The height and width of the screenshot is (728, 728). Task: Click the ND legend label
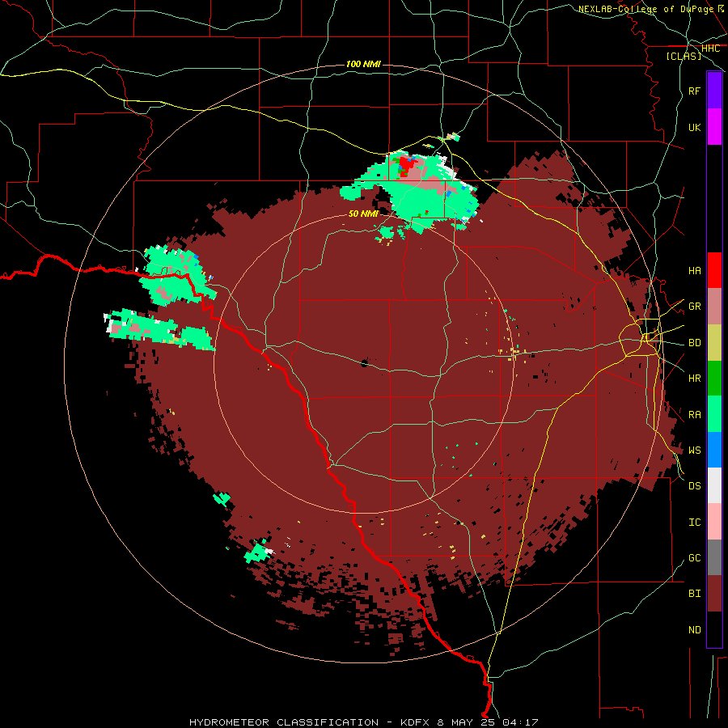(694, 630)
